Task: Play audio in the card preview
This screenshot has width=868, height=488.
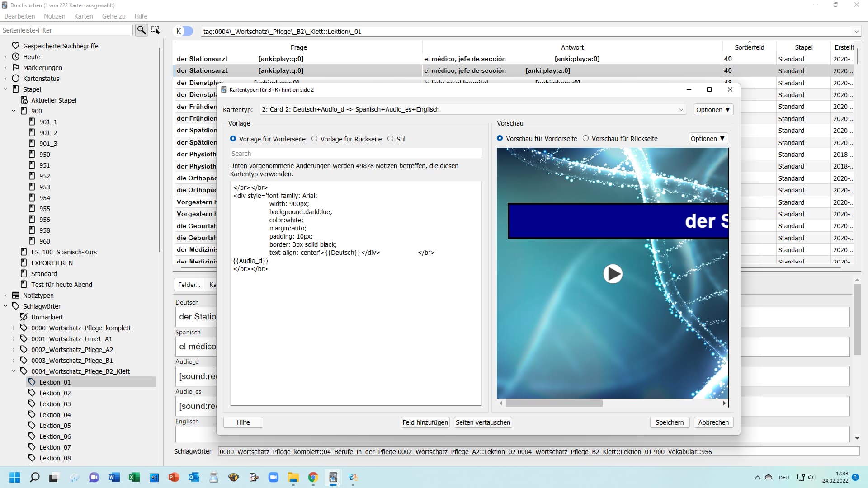Action: [x=613, y=274]
